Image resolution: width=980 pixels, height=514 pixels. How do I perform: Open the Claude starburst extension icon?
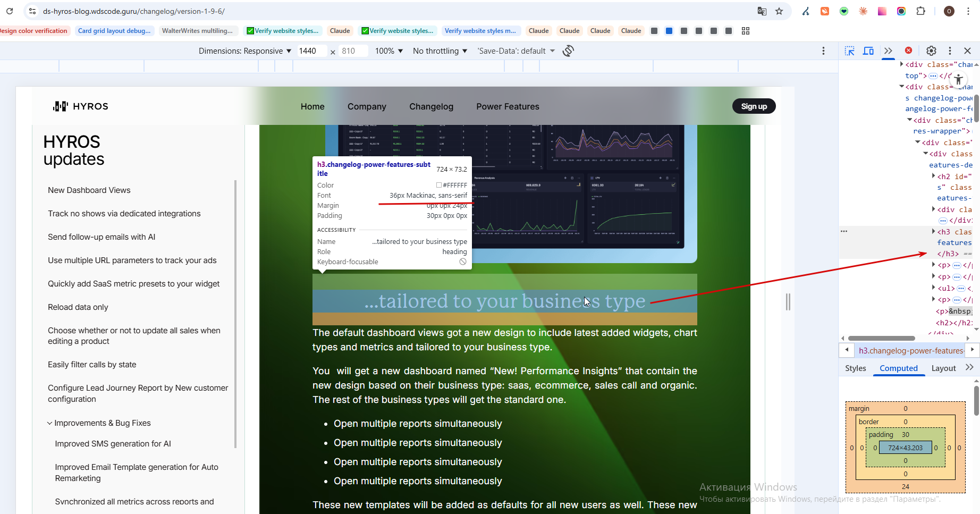863,11
